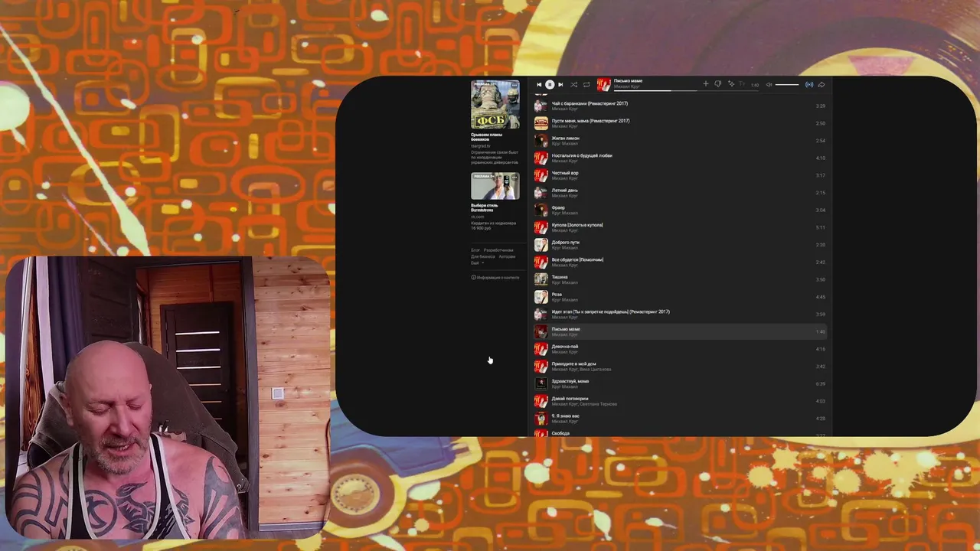980x551 pixels.
Task: Open the Срываем планы боевиков ad link
Action: pos(487,137)
